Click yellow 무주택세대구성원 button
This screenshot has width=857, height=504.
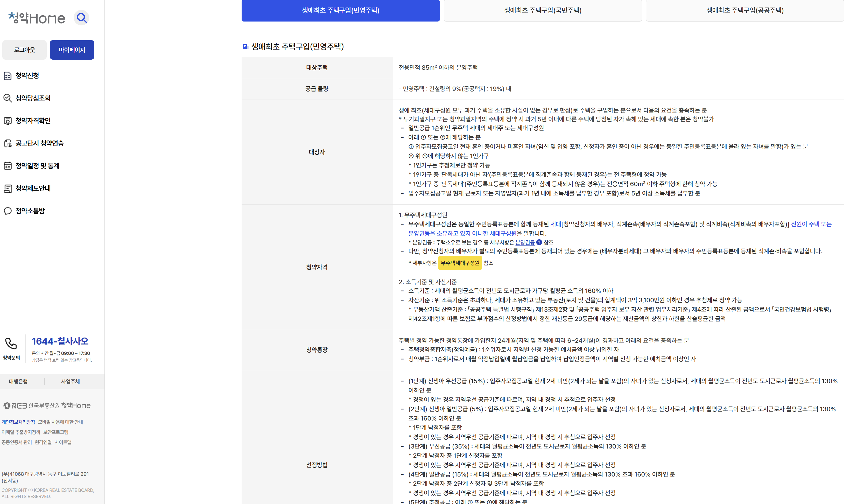point(460,263)
